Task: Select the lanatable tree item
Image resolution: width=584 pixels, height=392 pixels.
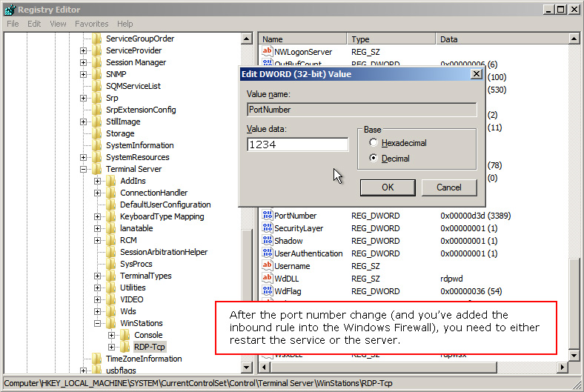Action: (x=136, y=228)
